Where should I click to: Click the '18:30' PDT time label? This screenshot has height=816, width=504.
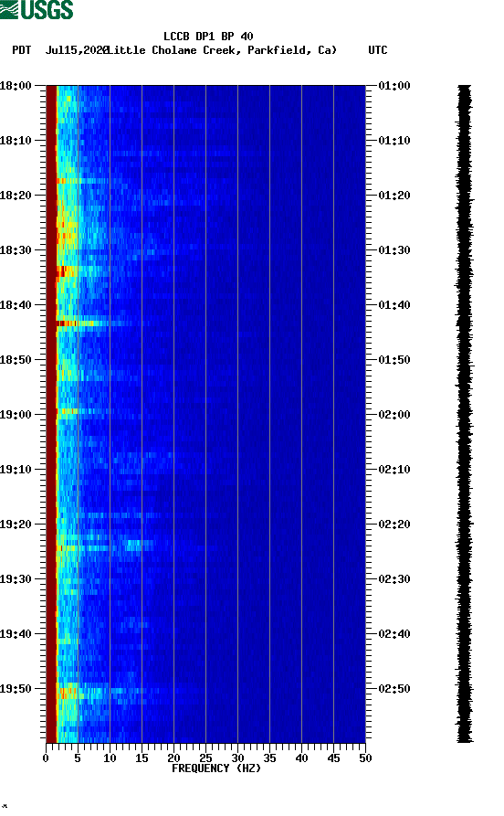pyautogui.click(x=16, y=249)
